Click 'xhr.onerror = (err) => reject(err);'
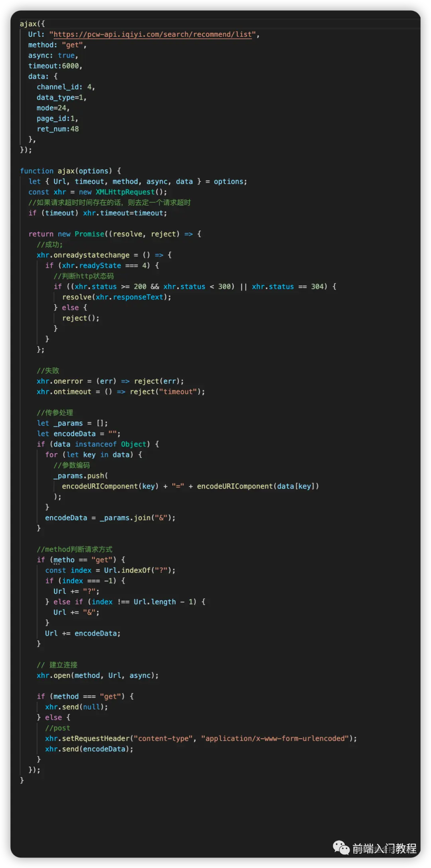Image resolution: width=431 pixels, height=868 pixels. click(111, 381)
